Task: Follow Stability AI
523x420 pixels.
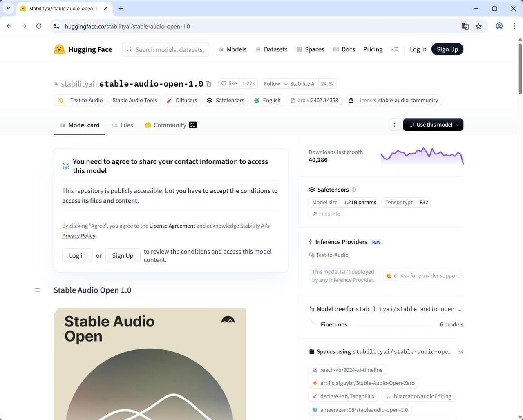Action: (x=290, y=83)
